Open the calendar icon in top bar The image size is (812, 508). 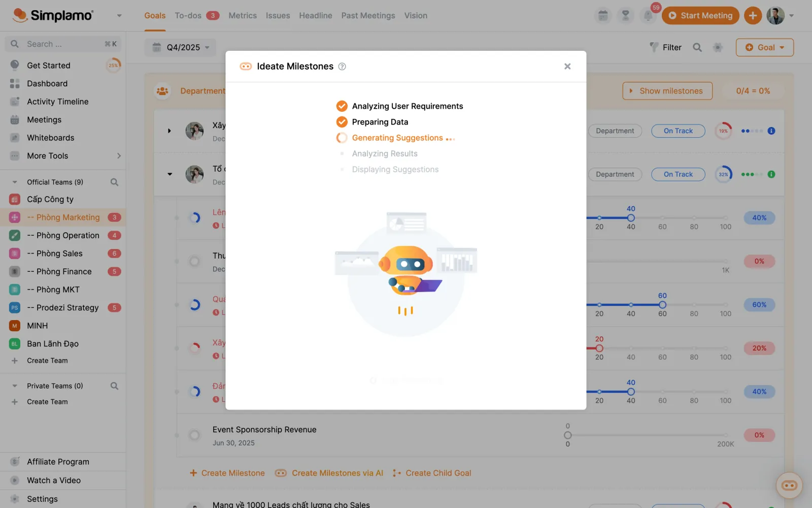click(x=603, y=16)
